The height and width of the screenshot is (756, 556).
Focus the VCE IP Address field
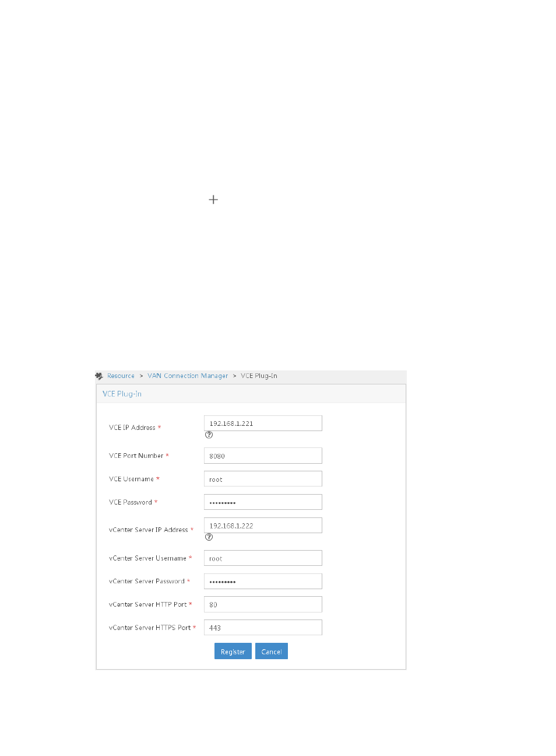[263, 423]
